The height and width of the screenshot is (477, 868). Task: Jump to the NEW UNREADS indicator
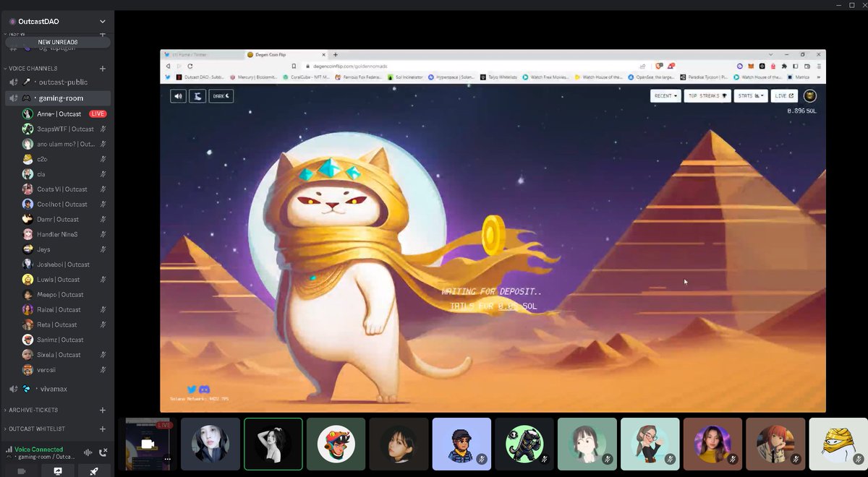(58, 42)
